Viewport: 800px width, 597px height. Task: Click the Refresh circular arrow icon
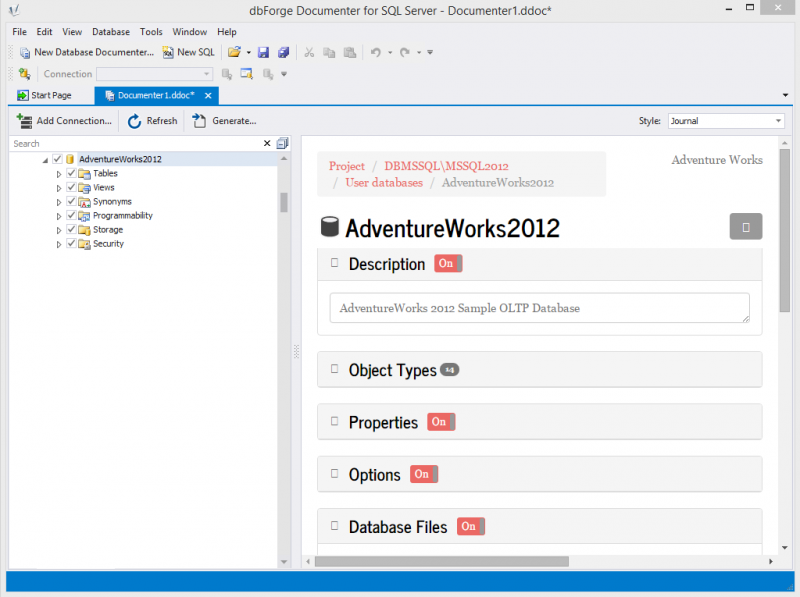click(134, 121)
